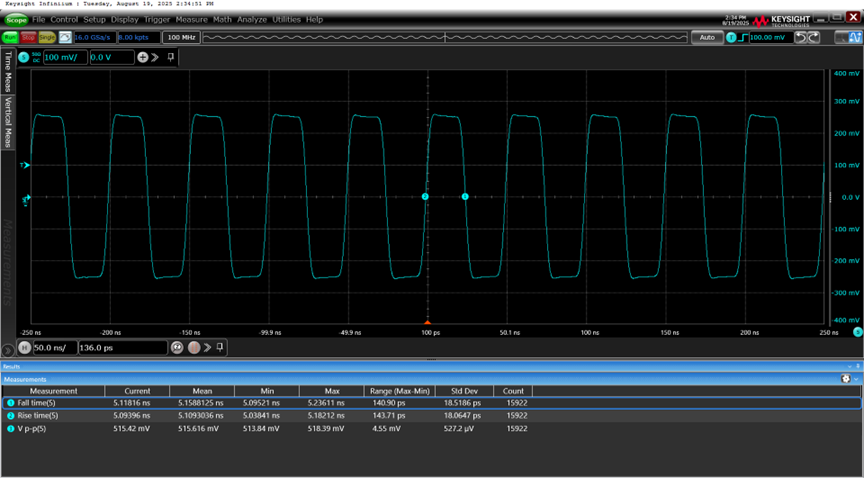The width and height of the screenshot is (864, 478).
Task: Click the Std Dev column header
Action: coord(465,391)
